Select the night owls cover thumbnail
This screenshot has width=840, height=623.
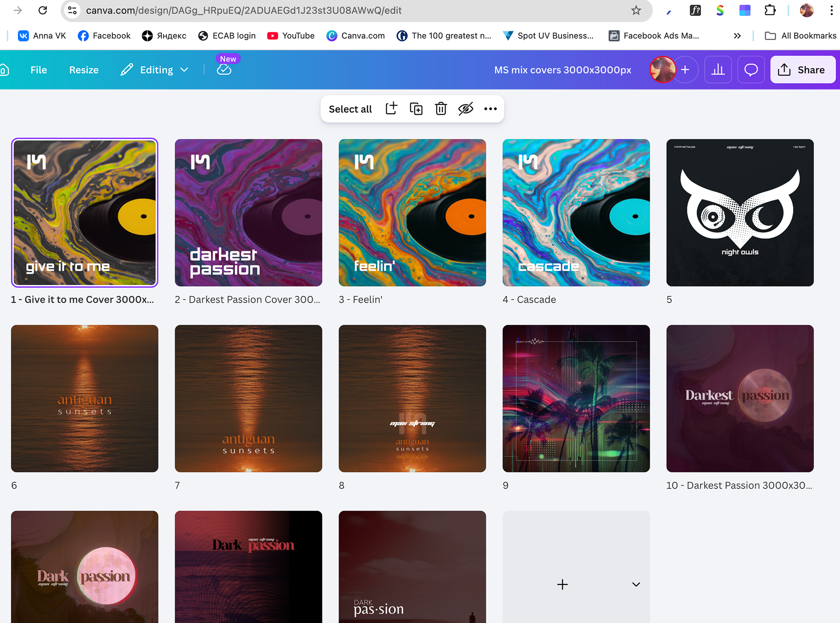click(x=740, y=213)
